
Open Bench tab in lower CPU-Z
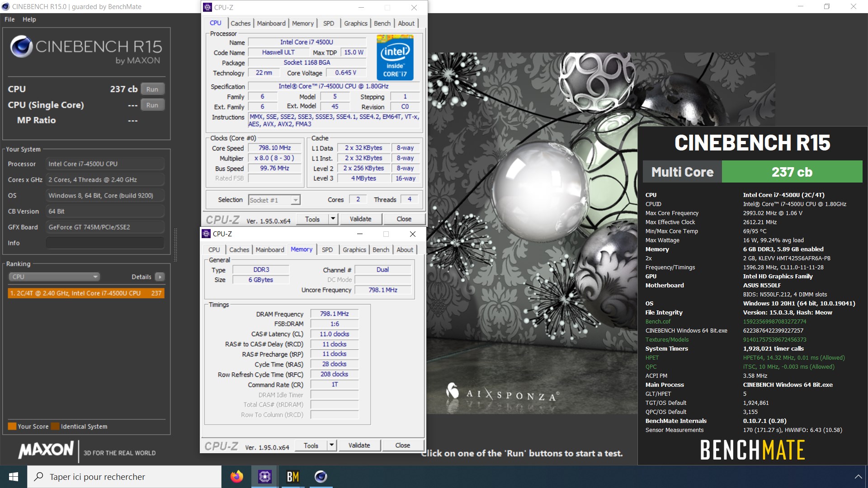pyautogui.click(x=381, y=250)
